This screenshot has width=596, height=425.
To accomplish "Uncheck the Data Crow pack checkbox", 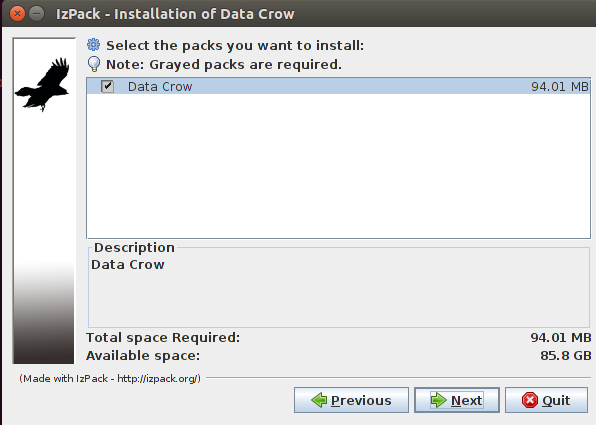I will tap(108, 86).
